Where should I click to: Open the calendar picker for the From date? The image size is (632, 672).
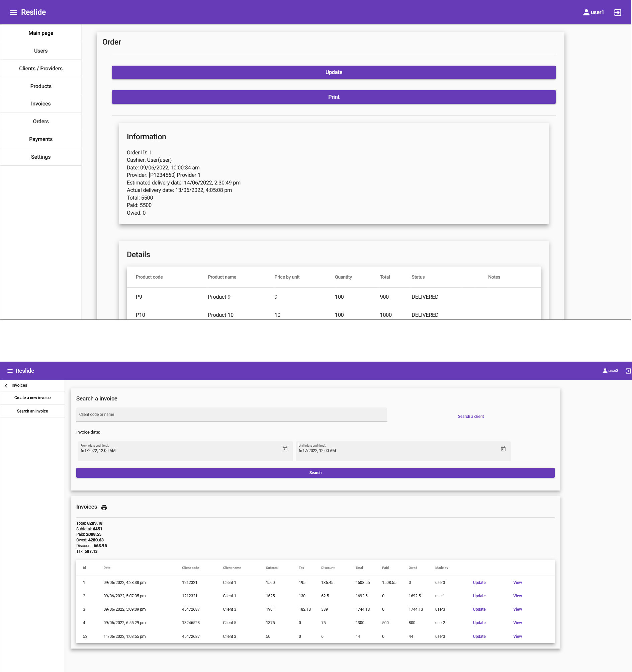285,449
